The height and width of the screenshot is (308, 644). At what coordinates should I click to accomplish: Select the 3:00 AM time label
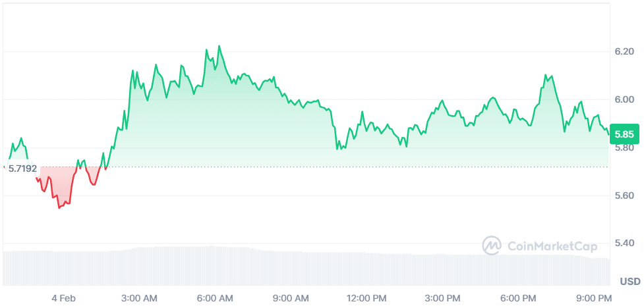point(140,298)
